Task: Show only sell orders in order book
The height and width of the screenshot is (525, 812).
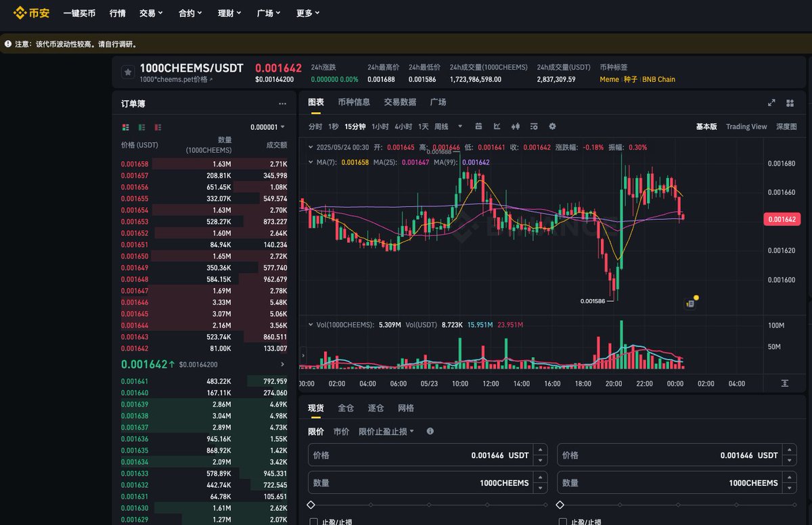Action: [158, 127]
